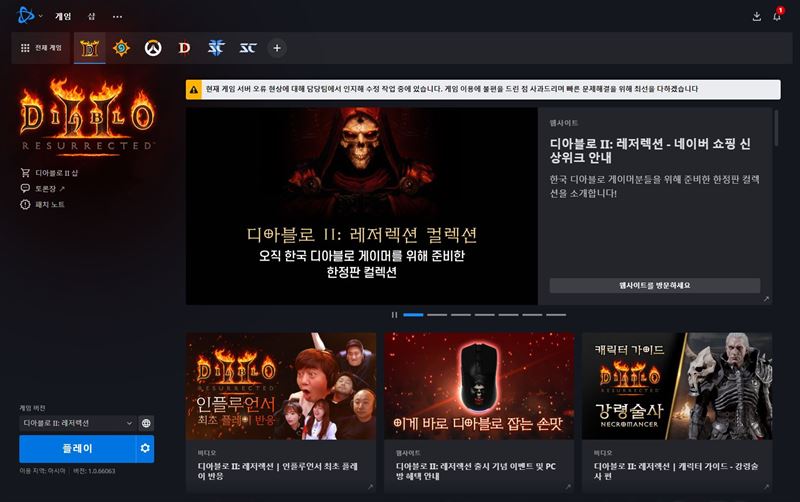Click the warning icon in the notice banner

click(x=194, y=89)
